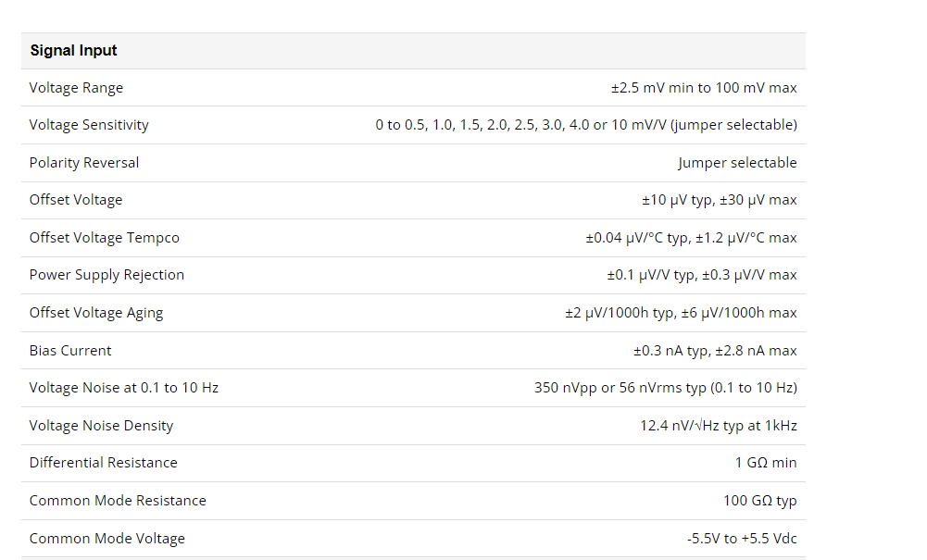Screen dimensions: 927x560
Task: Click the Offset Voltage label
Action: 76,200
